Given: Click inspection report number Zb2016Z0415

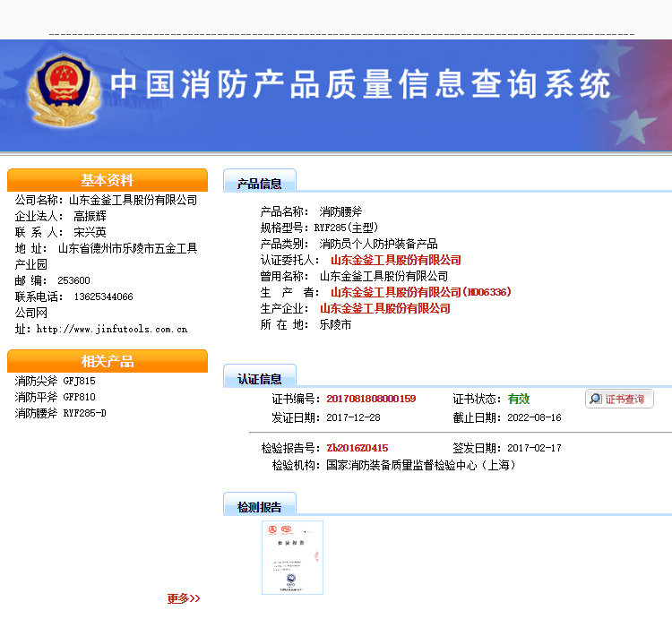Looking at the screenshot, I should (358, 448).
